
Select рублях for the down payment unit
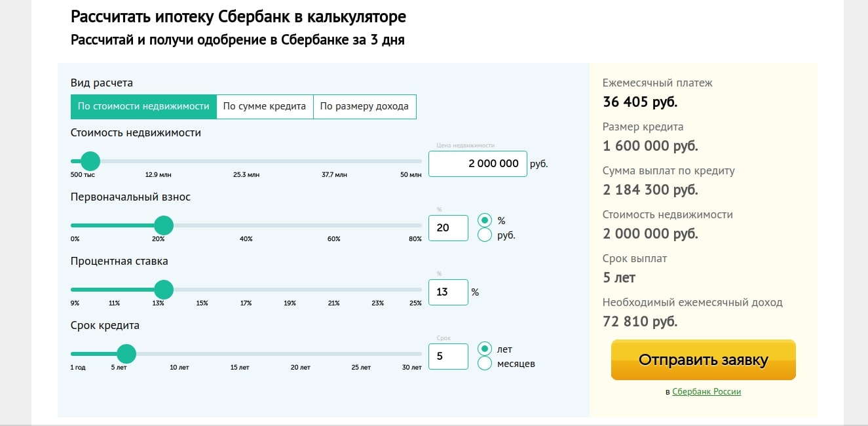pos(485,235)
